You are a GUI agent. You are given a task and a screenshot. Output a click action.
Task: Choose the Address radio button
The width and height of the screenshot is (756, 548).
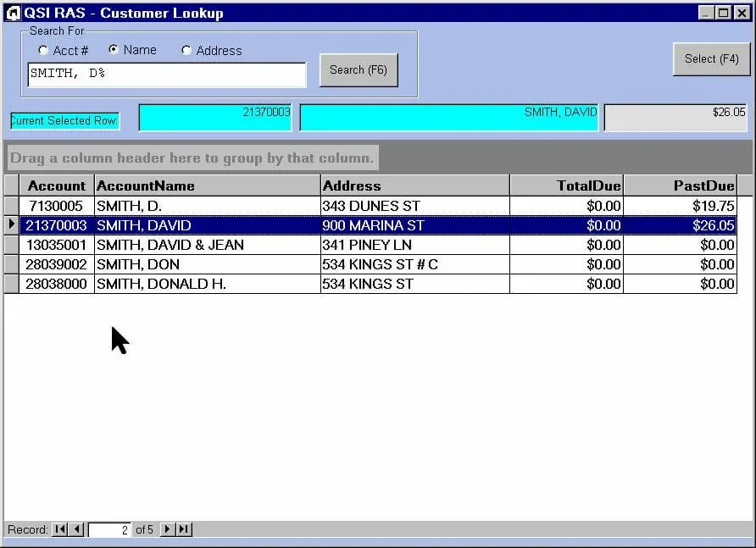coord(186,50)
